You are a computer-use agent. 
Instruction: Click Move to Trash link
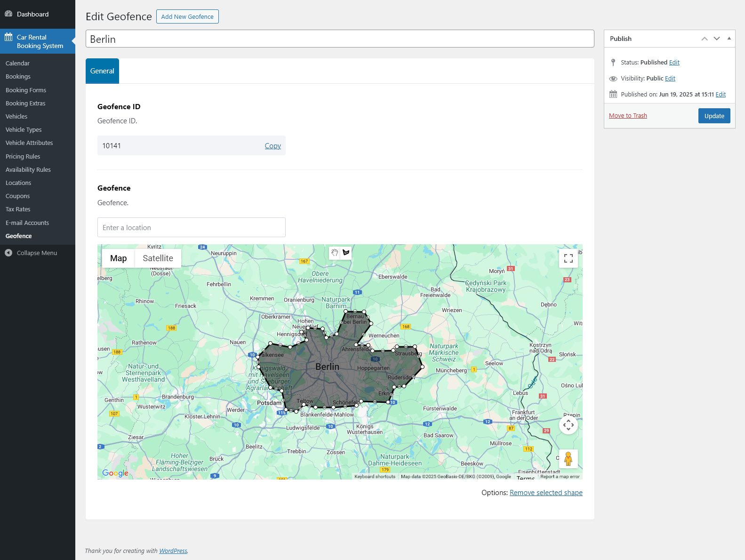(628, 115)
